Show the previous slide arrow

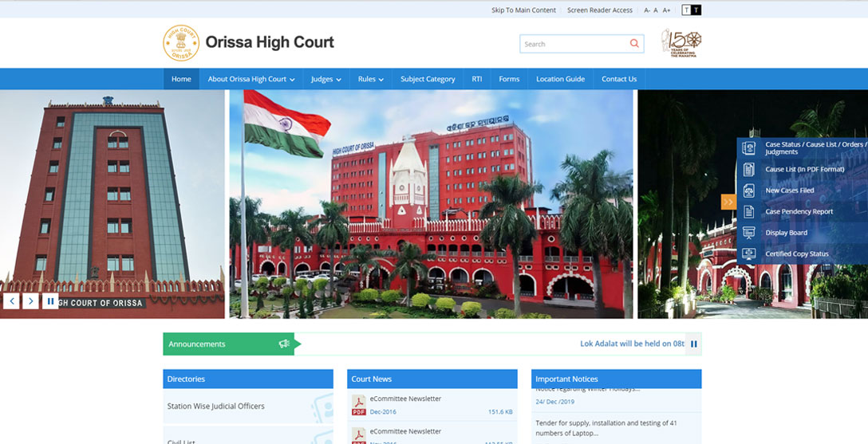pos(12,301)
